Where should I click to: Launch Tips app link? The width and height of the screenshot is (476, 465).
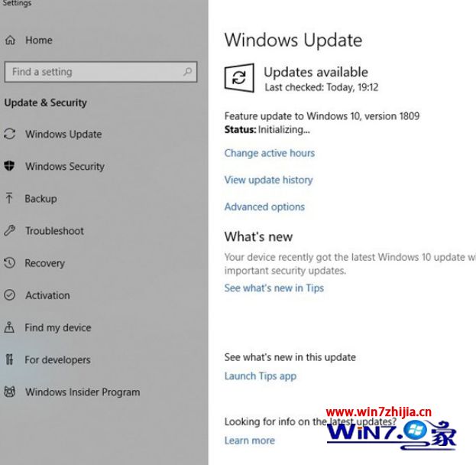point(261,376)
